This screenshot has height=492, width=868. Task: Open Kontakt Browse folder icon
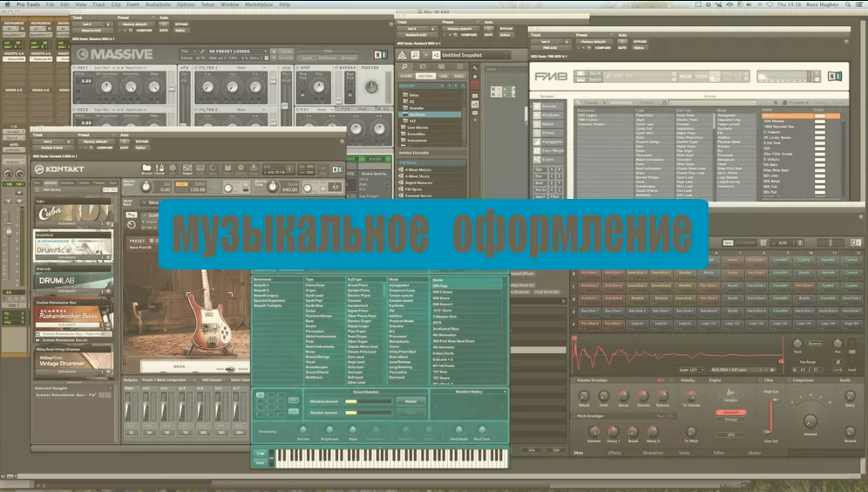146,167
